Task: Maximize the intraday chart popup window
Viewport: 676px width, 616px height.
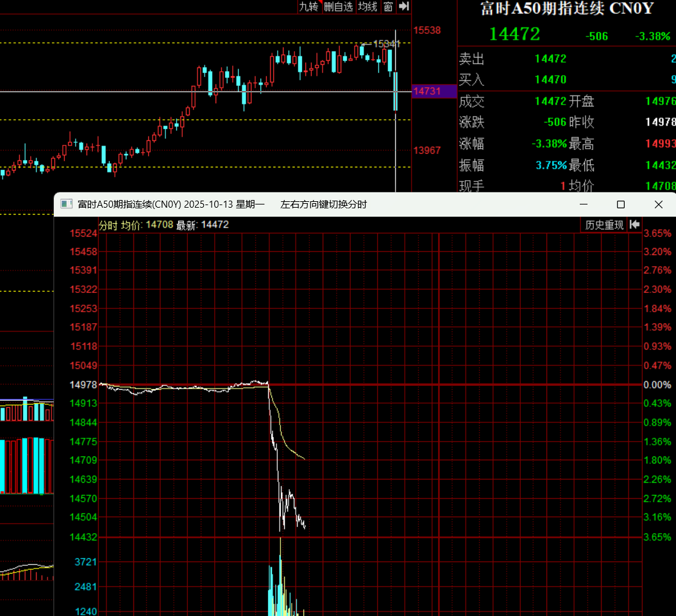Action: (x=620, y=204)
